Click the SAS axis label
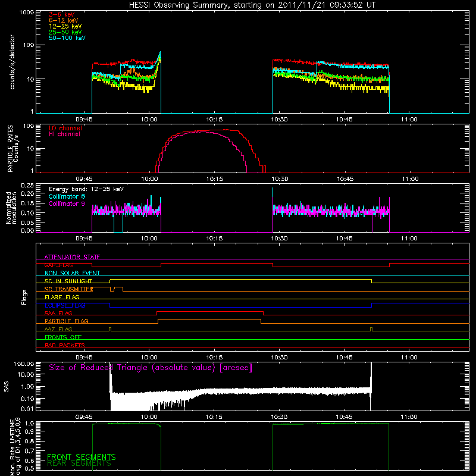Image resolution: width=476 pixels, height=476 pixels. [x=7, y=386]
